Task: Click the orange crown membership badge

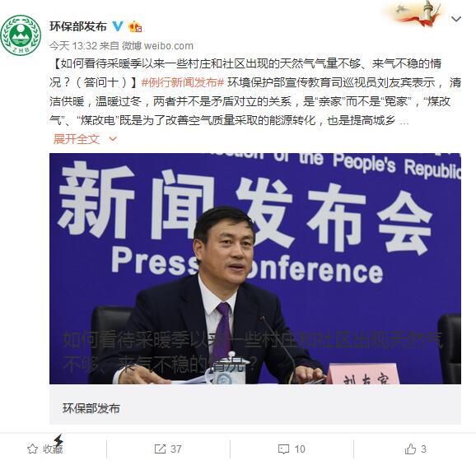Action: point(135,26)
